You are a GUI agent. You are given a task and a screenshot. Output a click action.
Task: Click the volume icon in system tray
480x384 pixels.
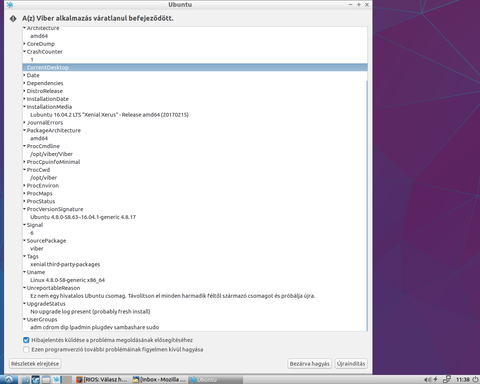point(428,379)
